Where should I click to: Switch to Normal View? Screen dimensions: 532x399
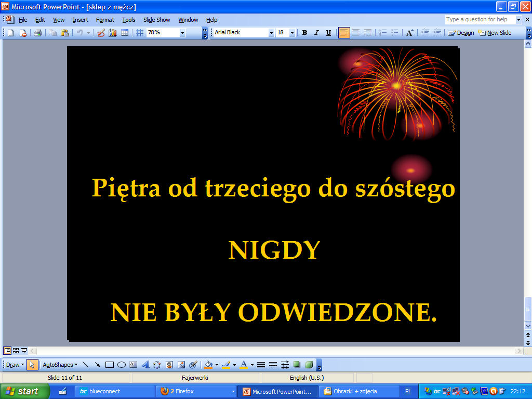[x=7, y=351]
